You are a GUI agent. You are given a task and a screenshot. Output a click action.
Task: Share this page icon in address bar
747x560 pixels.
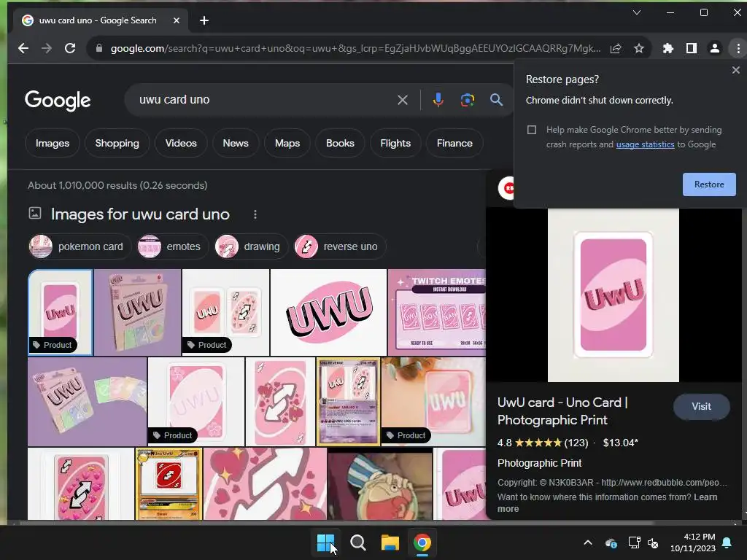(616, 48)
